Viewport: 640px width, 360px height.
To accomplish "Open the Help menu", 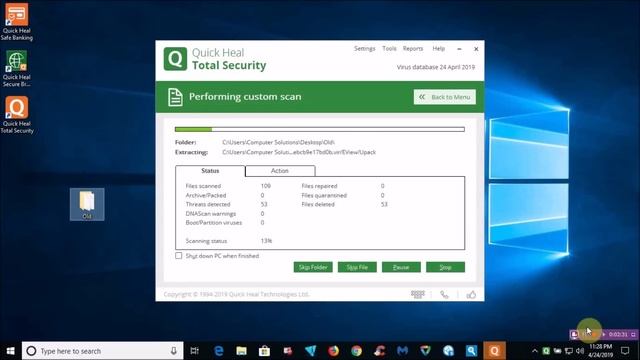I will click(x=438, y=49).
